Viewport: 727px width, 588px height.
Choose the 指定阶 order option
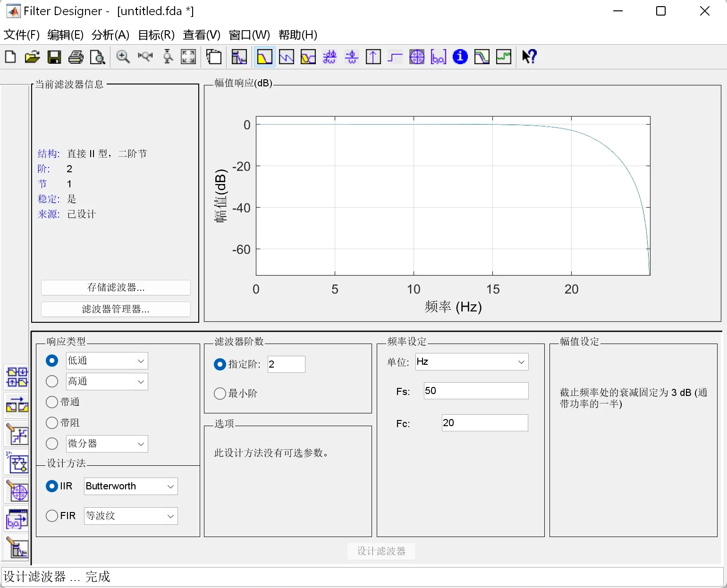(220, 364)
